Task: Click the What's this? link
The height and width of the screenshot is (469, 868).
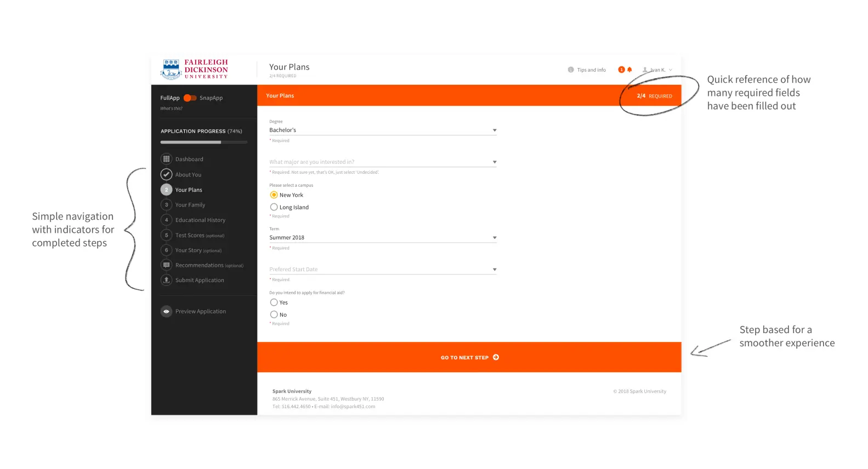Action: pos(171,108)
